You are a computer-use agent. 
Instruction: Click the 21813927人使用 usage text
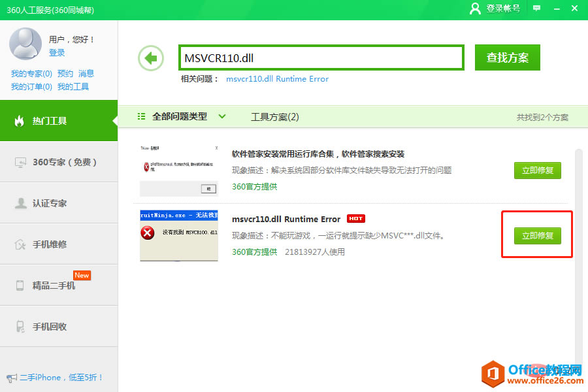click(x=315, y=252)
